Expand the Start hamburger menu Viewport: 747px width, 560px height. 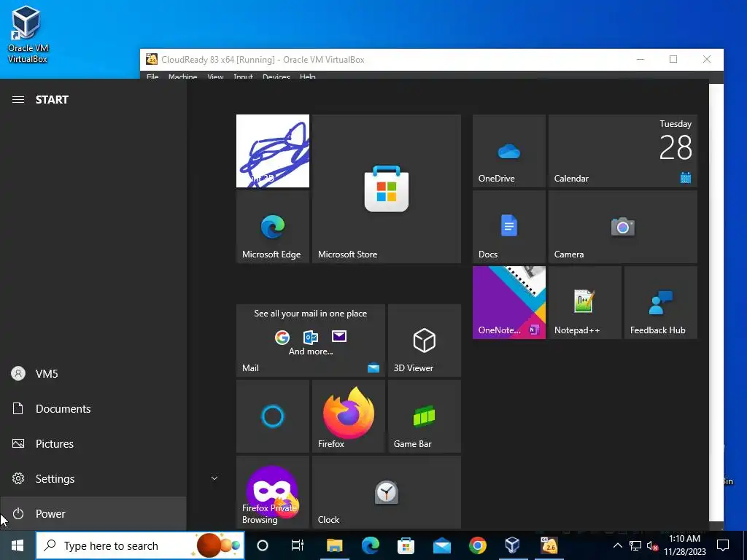coord(18,99)
